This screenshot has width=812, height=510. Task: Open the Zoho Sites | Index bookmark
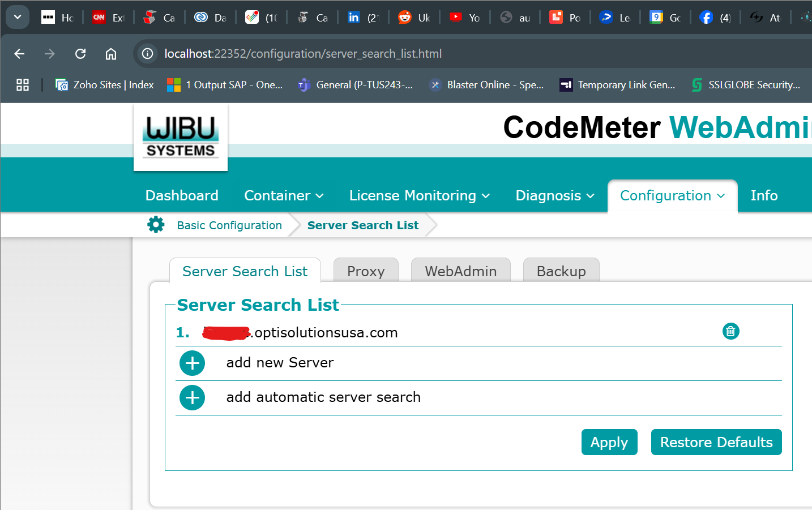tap(105, 85)
